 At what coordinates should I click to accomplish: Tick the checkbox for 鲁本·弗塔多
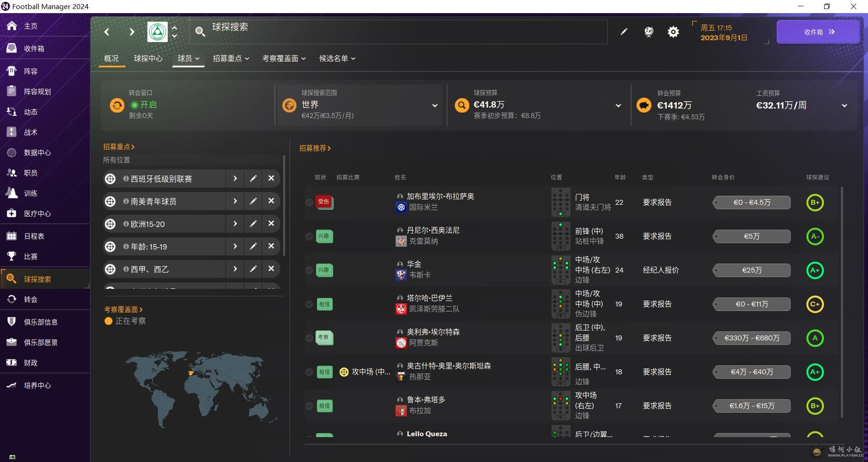click(x=309, y=406)
